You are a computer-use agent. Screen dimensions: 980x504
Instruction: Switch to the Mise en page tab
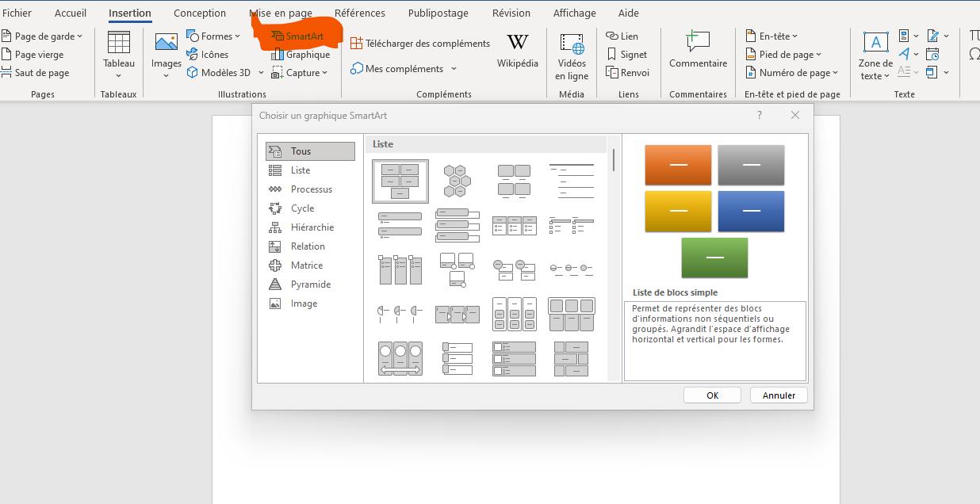point(281,13)
